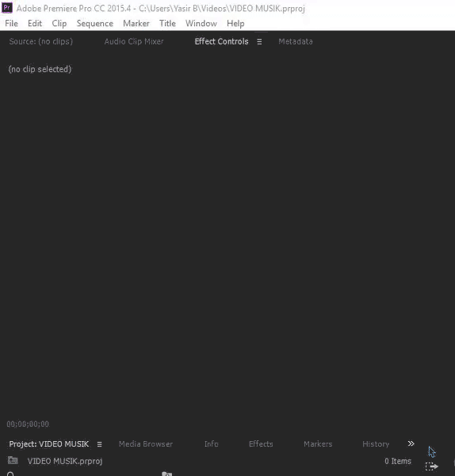Viewport: 455px width, 476px height.
Task: Click the search magnifier icon in Project panel
Action: 10,474
